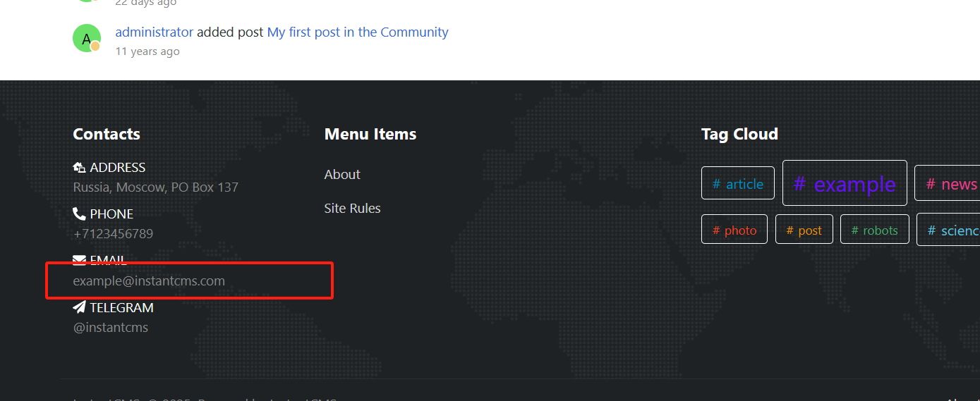The image size is (980, 401).
Task: Click the Telegram paper plane icon
Action: coord(79,307)
